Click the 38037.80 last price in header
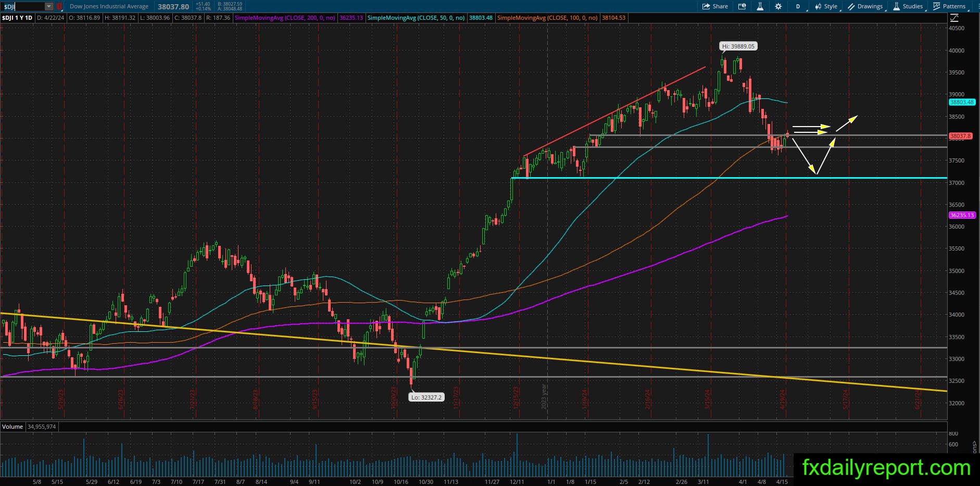The image size is (980, 486). tap(173, 7)
